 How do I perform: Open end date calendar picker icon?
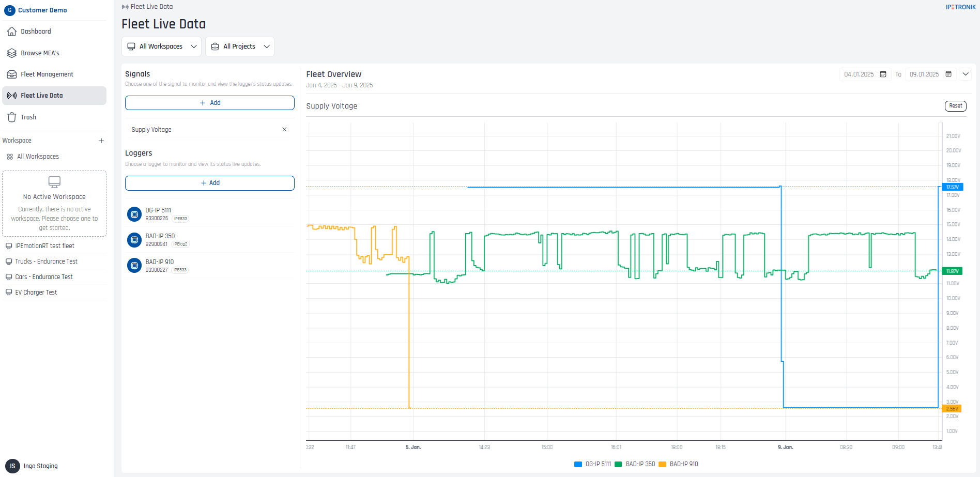(x=948, y=74)
